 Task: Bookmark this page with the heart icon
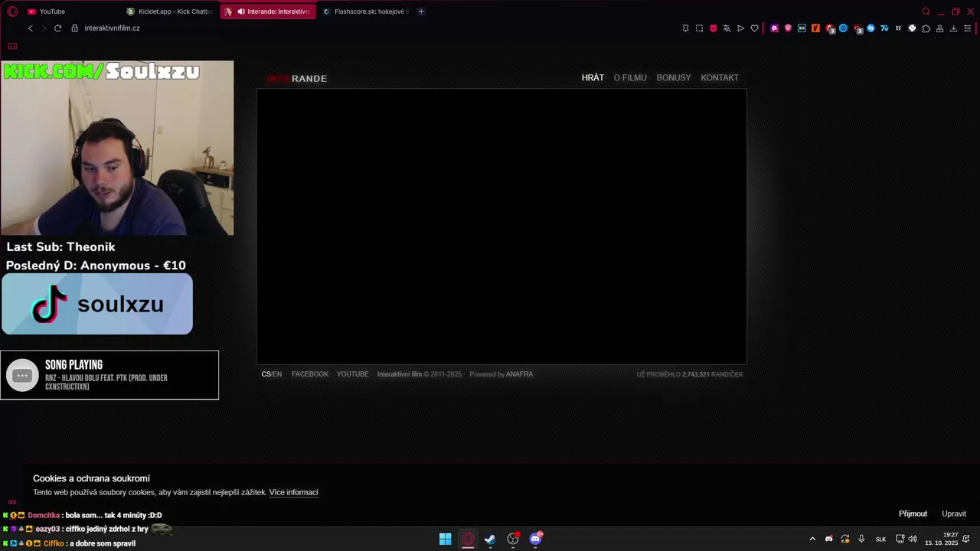[754, 28]
